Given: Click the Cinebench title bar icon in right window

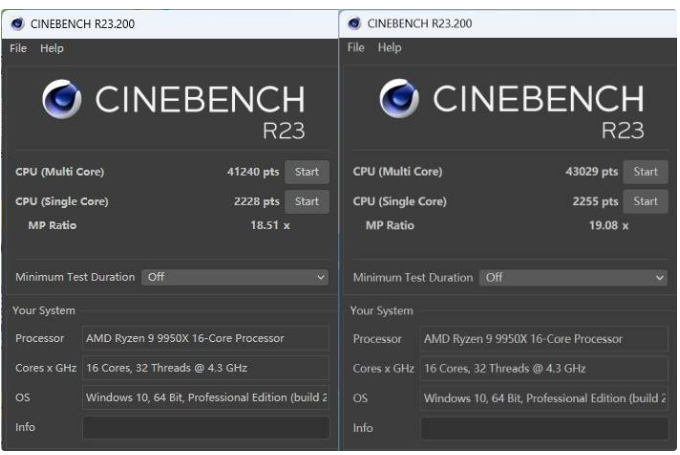Looking at the screenshot, I should pyautogui.click(x=354, y=23).
